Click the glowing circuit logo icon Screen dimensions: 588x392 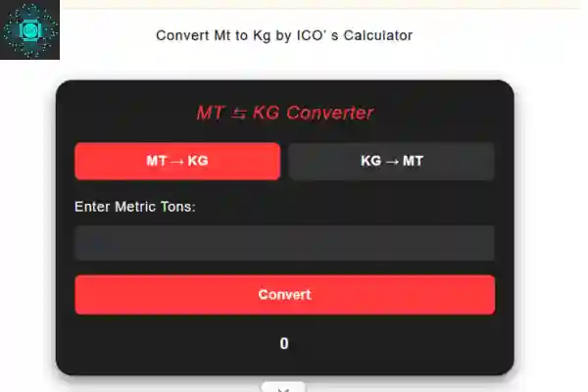tap(29, 30)
